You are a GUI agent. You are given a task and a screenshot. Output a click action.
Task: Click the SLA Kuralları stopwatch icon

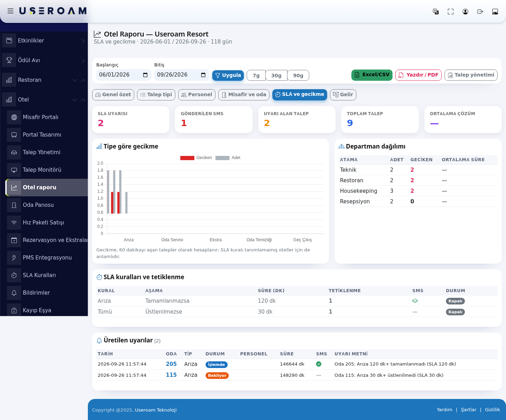point(14,275)
